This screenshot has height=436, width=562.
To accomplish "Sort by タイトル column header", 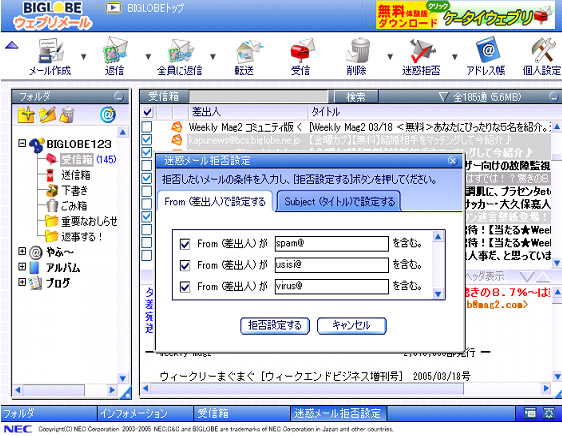I will click(x=430, y=112).
